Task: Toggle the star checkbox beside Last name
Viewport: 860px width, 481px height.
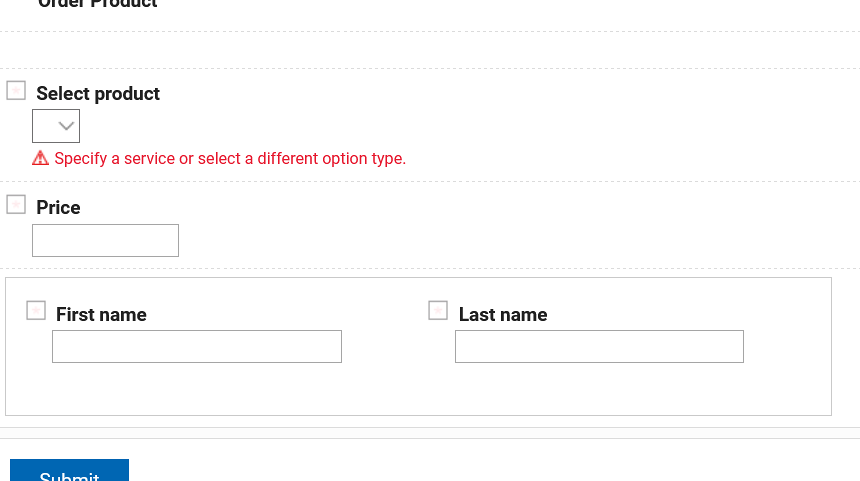Action: click(438, 311)
